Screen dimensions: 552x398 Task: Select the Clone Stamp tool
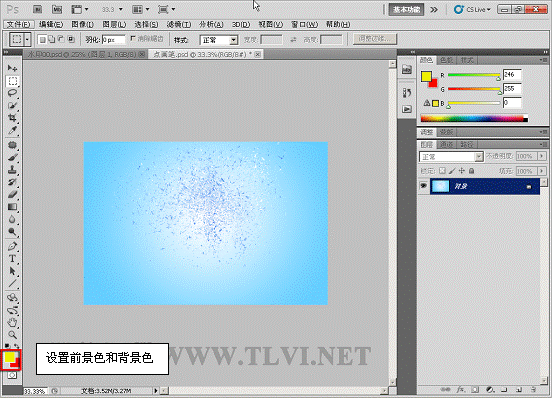[x=12, y=170]
